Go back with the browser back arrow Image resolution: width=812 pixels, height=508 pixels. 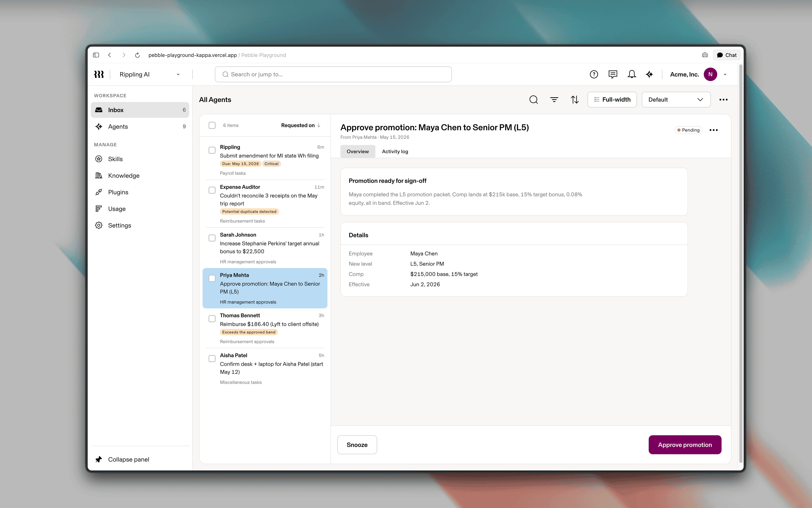click(x=109, y=55)
